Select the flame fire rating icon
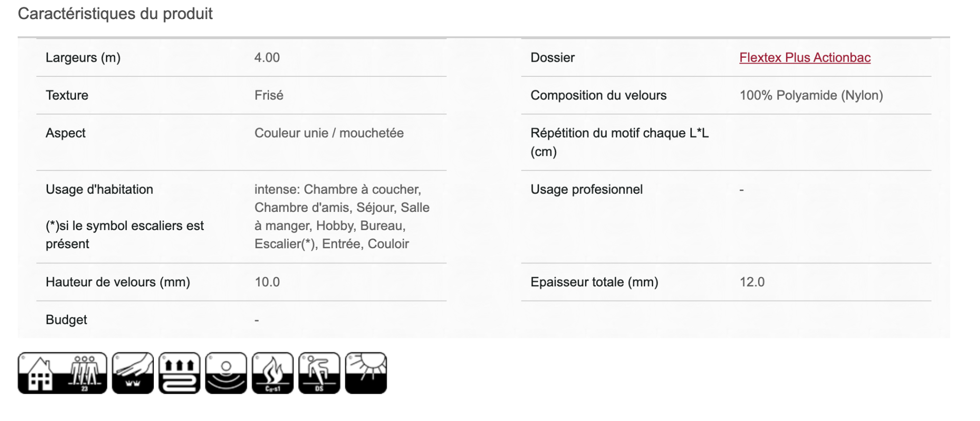This screenshot has height=421, width=980. point(272,373)
